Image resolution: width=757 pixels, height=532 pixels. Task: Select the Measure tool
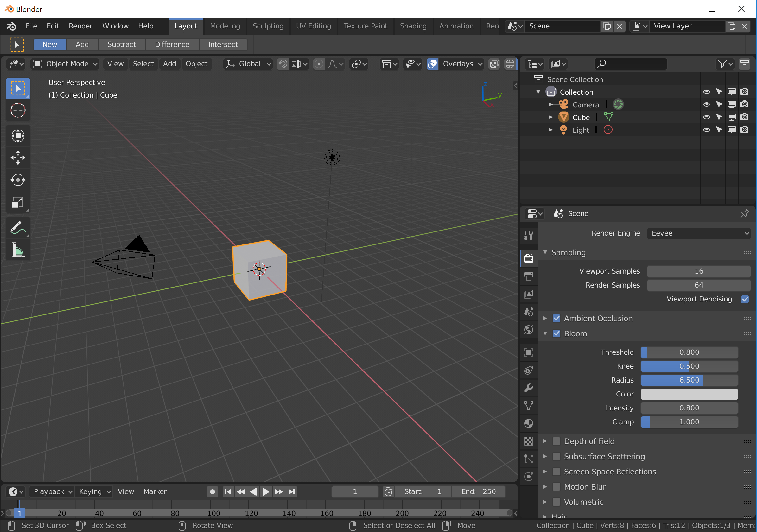tap(18, 250)
